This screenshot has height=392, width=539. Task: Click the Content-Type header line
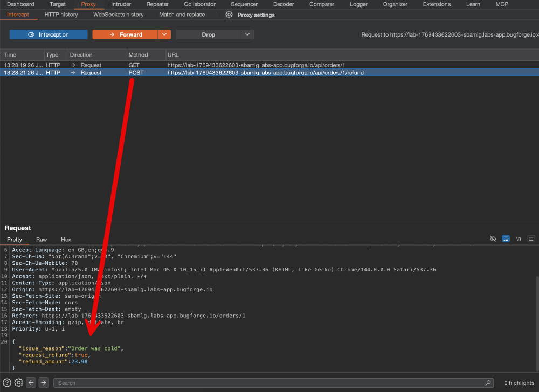pyautogui.click(x=61, y=283)
